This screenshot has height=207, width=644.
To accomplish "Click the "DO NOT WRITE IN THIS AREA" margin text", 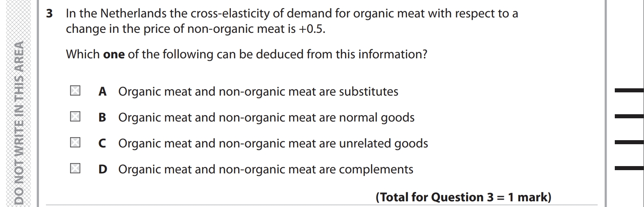I will (19, 122).
